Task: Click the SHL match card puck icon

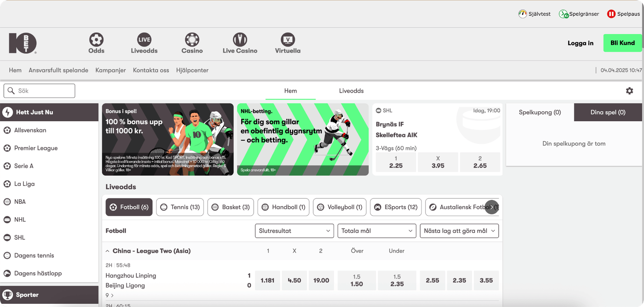Action: pyautogui.click(x=378, y=110)
